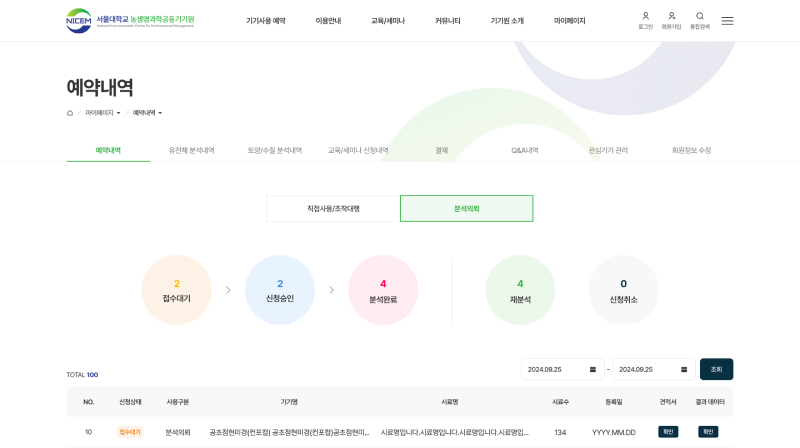
Task: Select the 분석의뢰 toggle option
Action: 466,208
